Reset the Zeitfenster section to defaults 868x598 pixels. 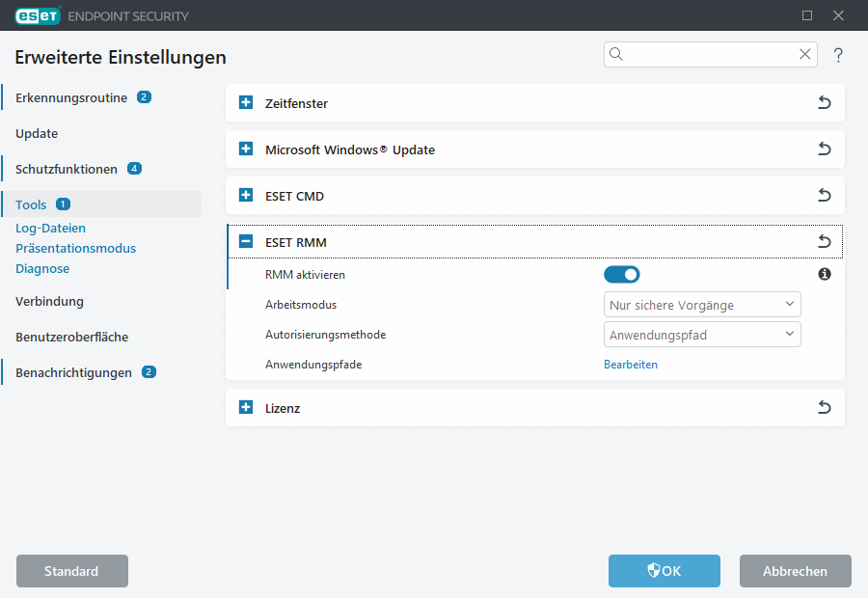coord(825,102)
